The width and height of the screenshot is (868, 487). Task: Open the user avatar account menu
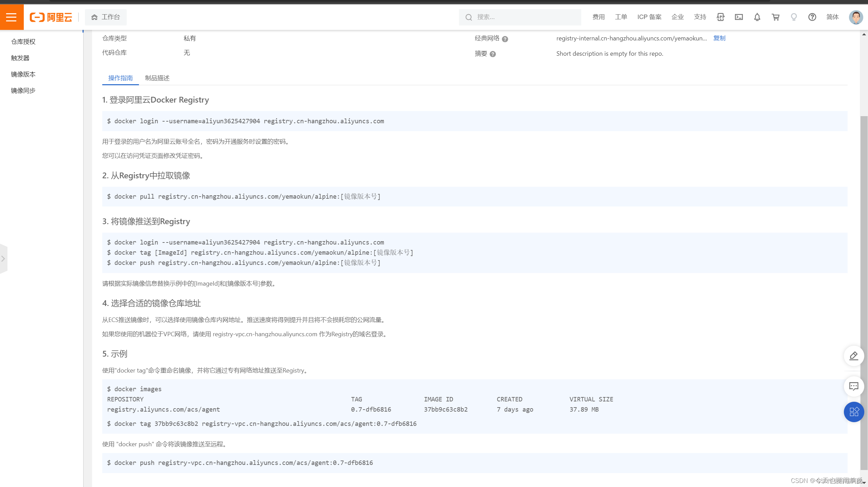point(856,17)
